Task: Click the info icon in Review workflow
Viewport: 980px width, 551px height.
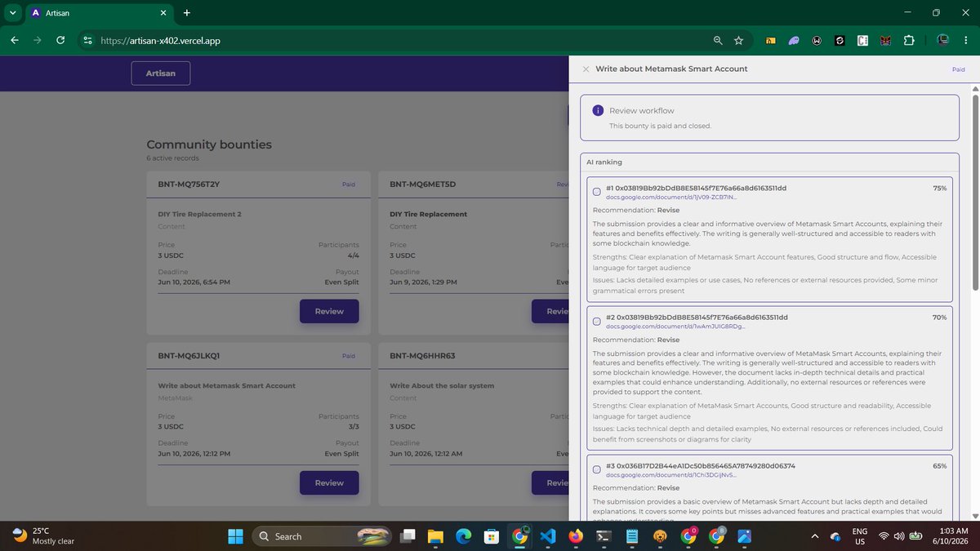Action: click(x=598, y=110)
